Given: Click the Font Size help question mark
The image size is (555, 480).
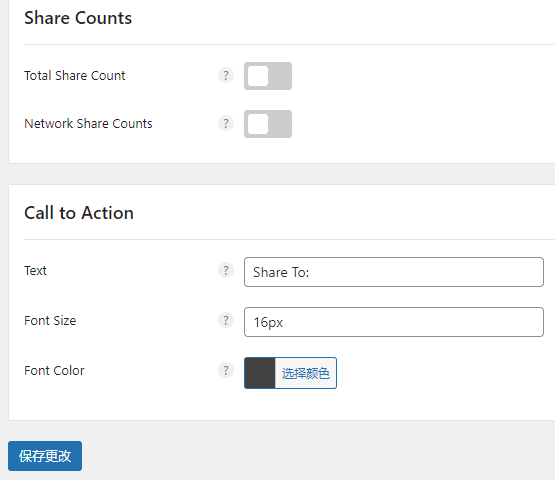Looking at the screenshot, I should click(x=226, y=320).
